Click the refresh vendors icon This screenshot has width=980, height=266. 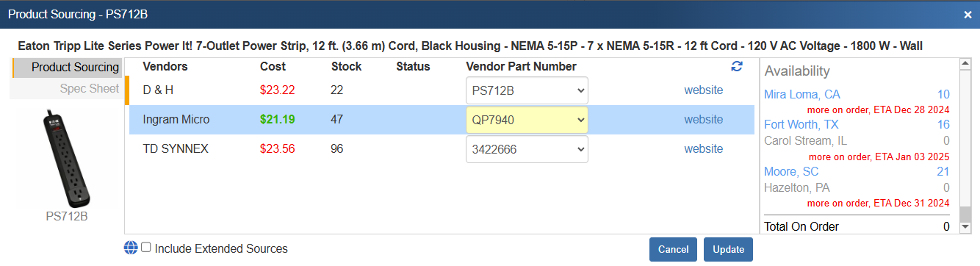coord(737,66)
